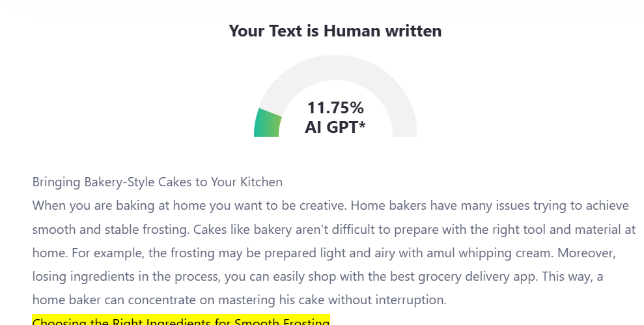Viewport: 644px width, 325px height.
Task: Click the 11.75% score value
Action: point(335,107)
